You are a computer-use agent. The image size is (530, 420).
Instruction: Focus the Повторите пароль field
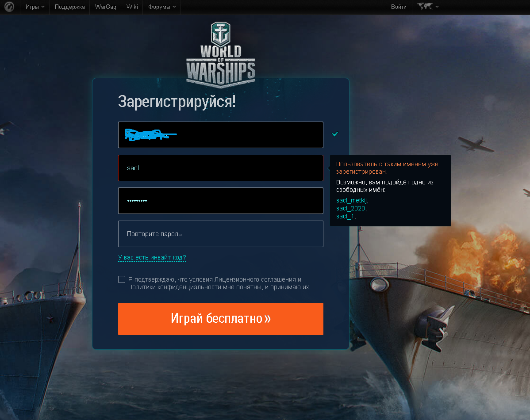pos(221,234)
